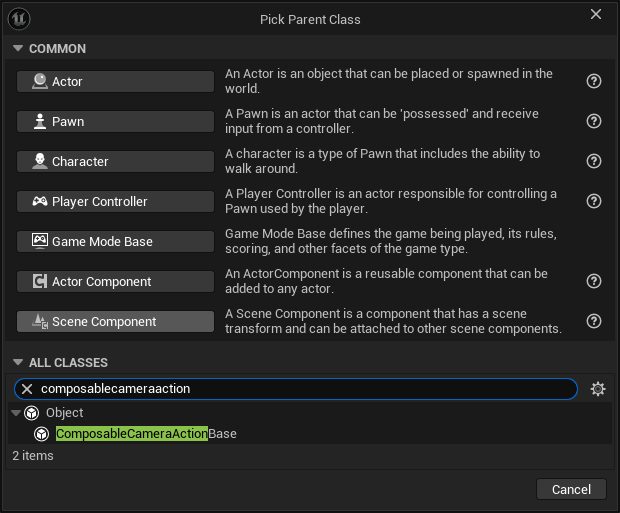The width and height of the screenshot is (620, 513).
Task: Click the Unreal Engine logo icon
Action: click(19, 19)
